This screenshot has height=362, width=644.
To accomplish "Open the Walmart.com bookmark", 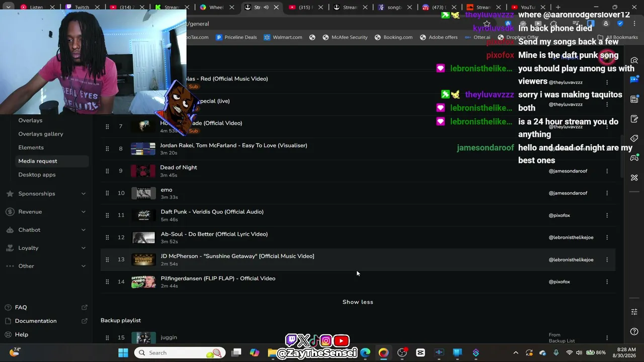I will 283,37.
